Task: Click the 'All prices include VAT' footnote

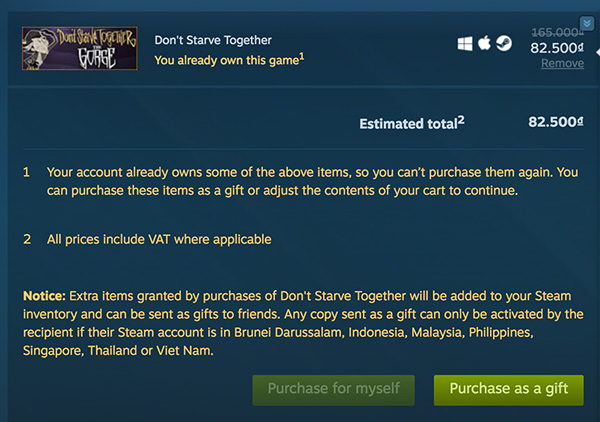Action: pyautogui.click(x=160, y=239)
